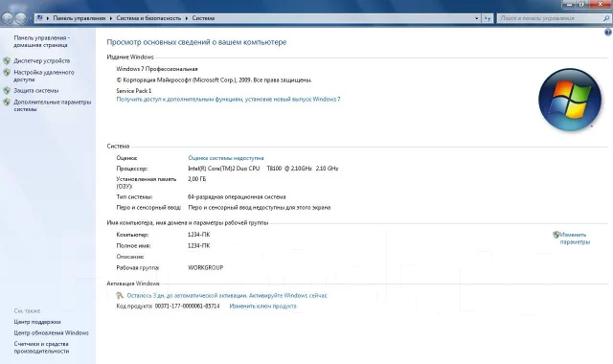Select the pen and touch unavailable text

point(260,208)
